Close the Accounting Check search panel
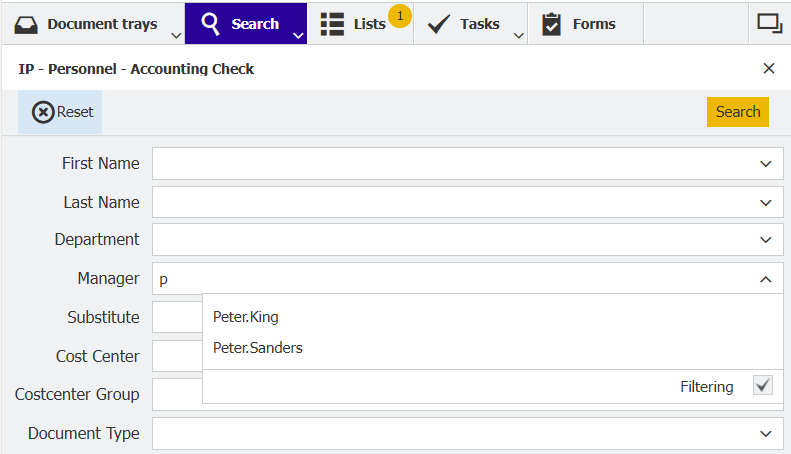This screenshot has width=791, height=454. (x=769, y=68)
